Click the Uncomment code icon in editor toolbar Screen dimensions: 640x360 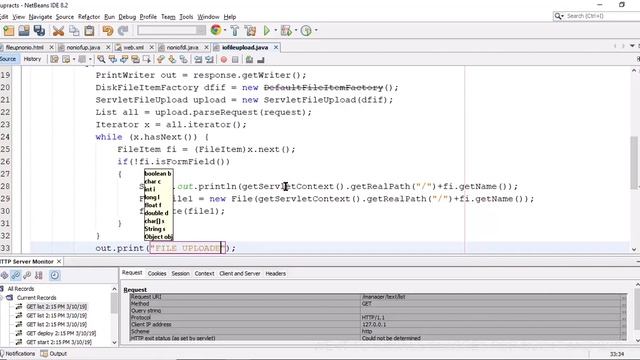261,60
